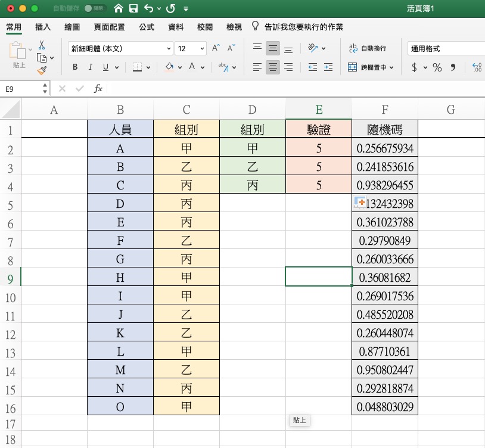Viewport: 485px width, 448px height.
Task: Toggle bold formatting
Action: tap(75, 67)
